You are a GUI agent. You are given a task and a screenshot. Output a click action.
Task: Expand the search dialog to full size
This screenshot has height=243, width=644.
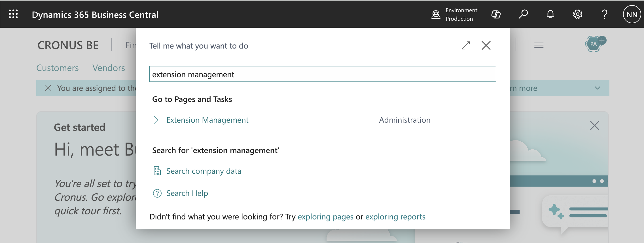pyautogui.click(x=466, y=45)
